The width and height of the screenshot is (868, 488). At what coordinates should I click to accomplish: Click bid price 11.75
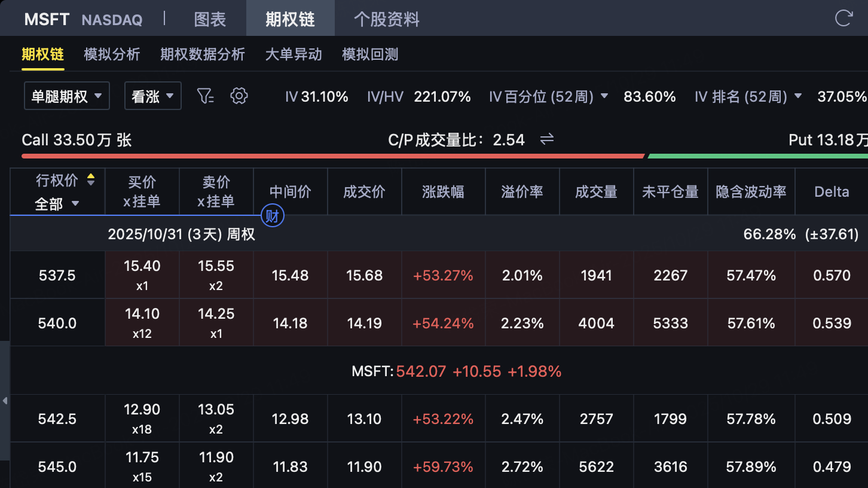click(142, 457)
